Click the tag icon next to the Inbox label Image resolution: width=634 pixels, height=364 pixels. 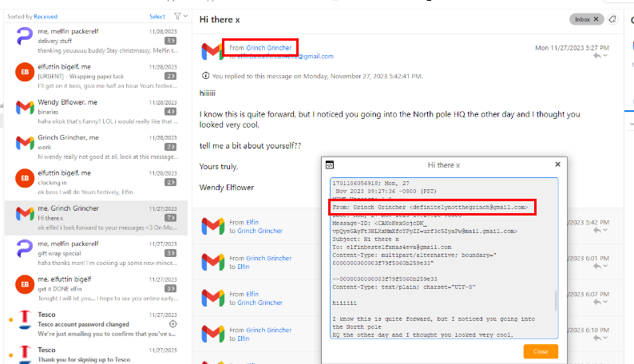[x=612, y=19]
